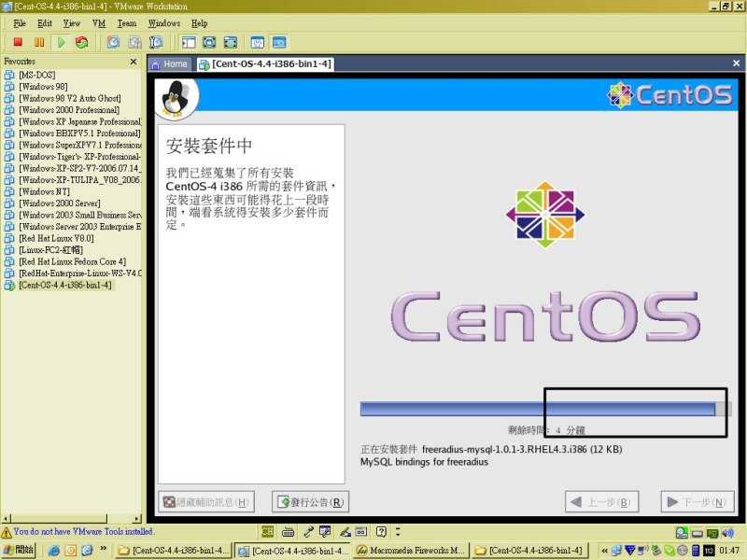Select [Windows XP Japanese Professional] favorite
Image resolution: width=747 pixels, height=560 pixels.
pos(80,121)
